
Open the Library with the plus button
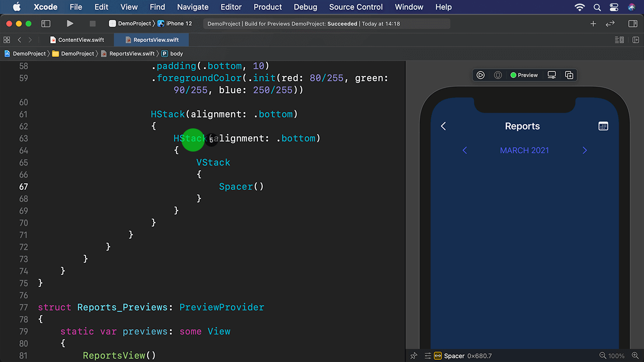(x=593, y=24)
